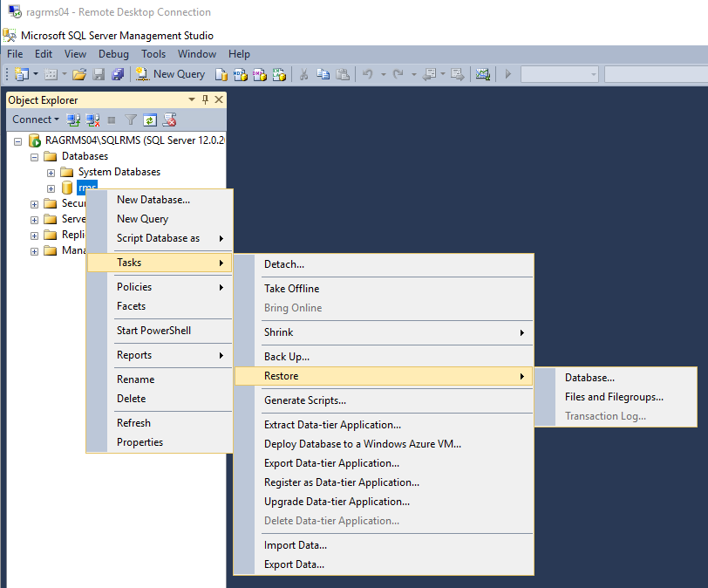Select Restore Files and Filegroups... option

pos(616,397)
